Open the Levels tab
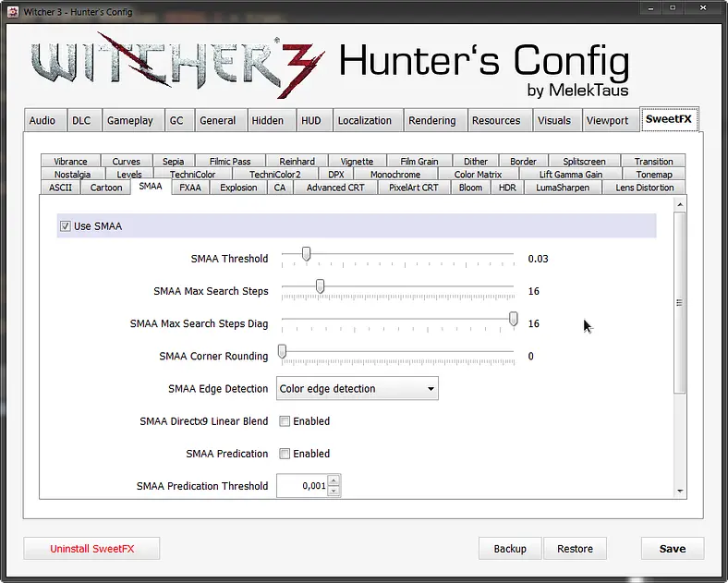The width and height of the screenshot is (728, 583). pos(129,174)
